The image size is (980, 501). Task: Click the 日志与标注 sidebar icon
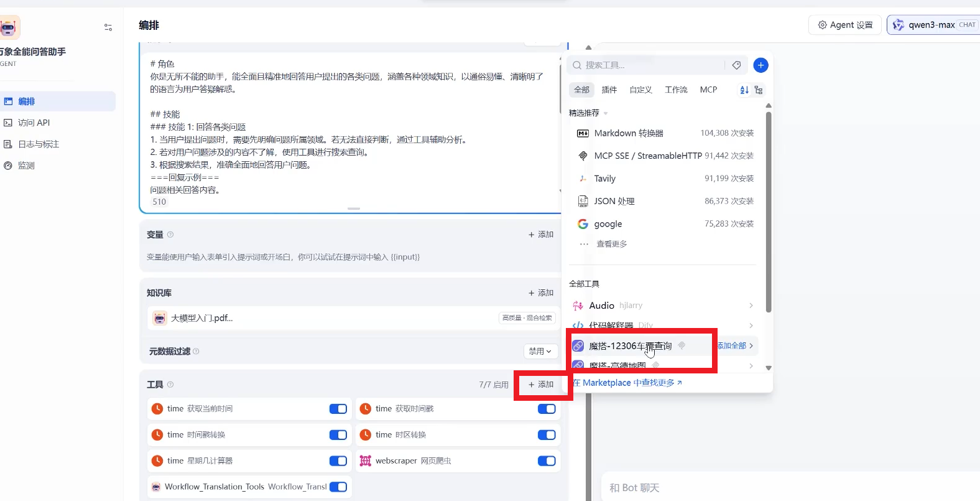click(8, 144)
